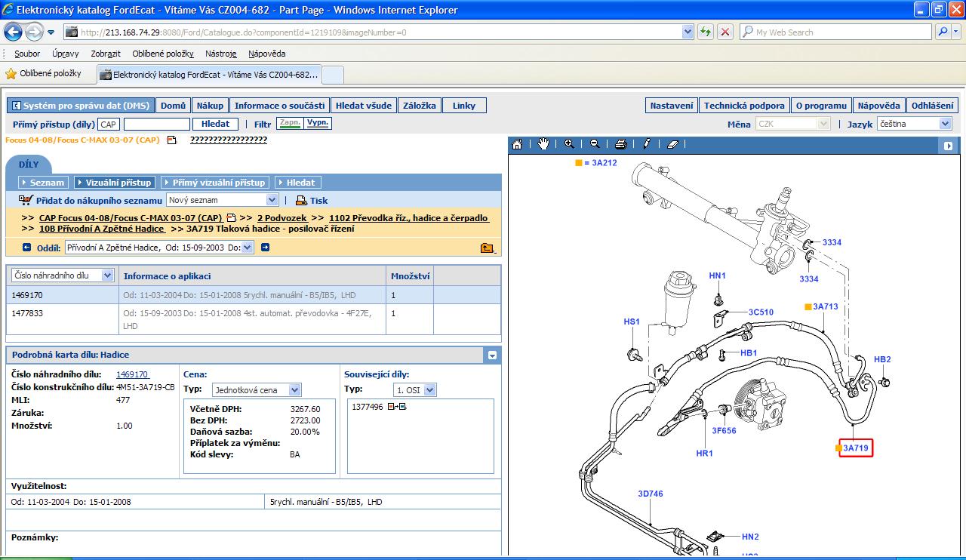Go to next section arrow beside Oddíl
Image resolution: width=966 pixels, height=560 pixels.
[265, 248]
